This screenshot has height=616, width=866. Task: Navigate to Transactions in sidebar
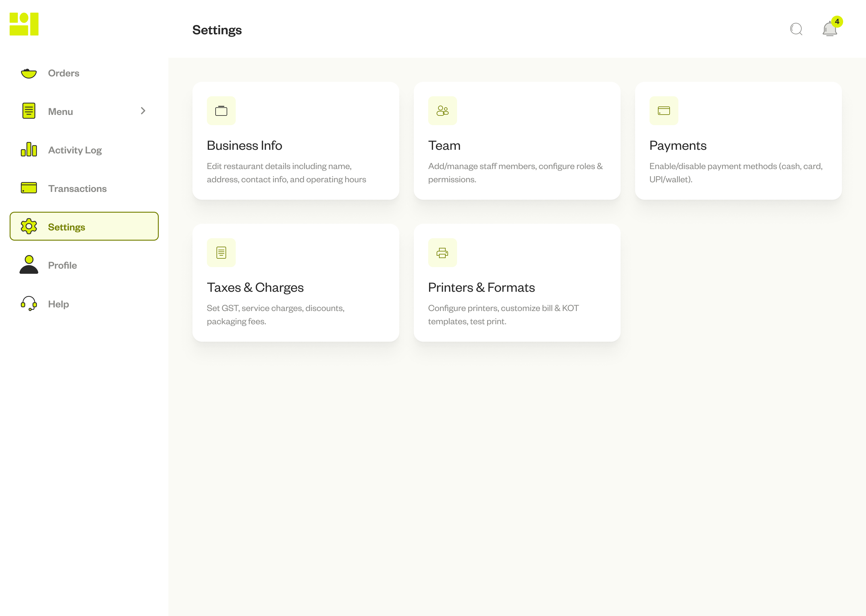pyautogui.click(x=77, y=189)
